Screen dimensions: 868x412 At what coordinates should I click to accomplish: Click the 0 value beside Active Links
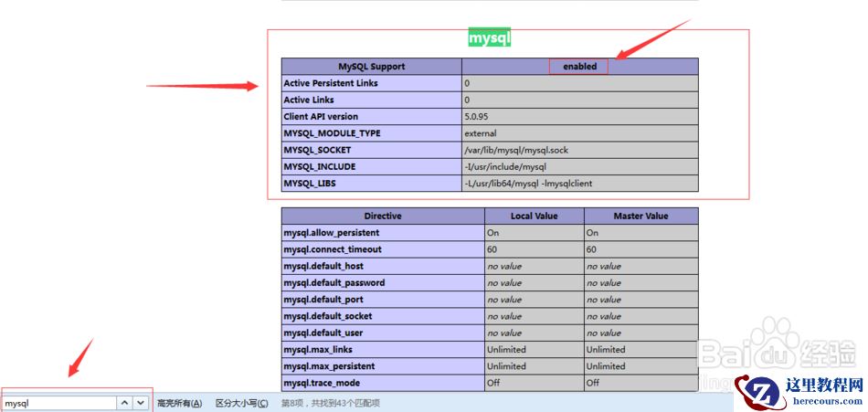coord(467,100)
